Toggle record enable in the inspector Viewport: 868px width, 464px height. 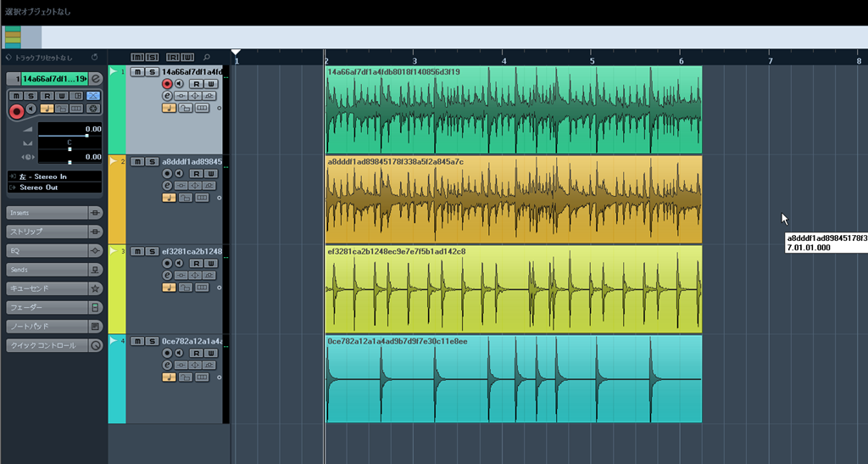click(16, 111)
